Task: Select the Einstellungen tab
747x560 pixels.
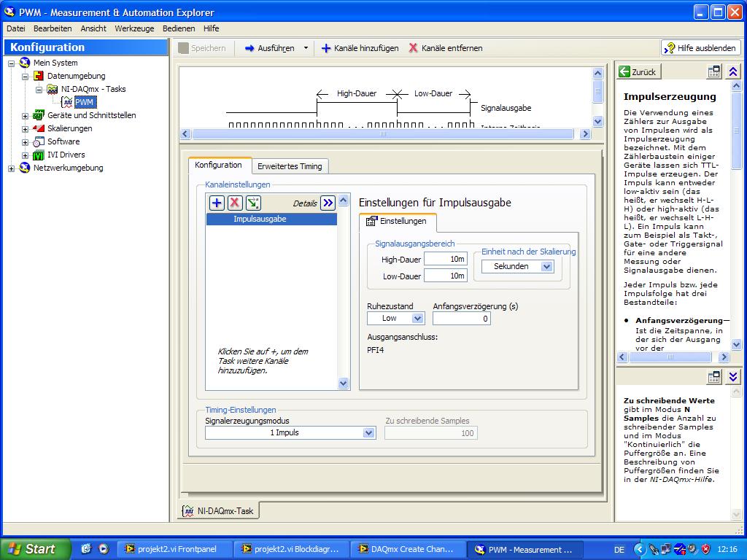Action: pos(397,222)
